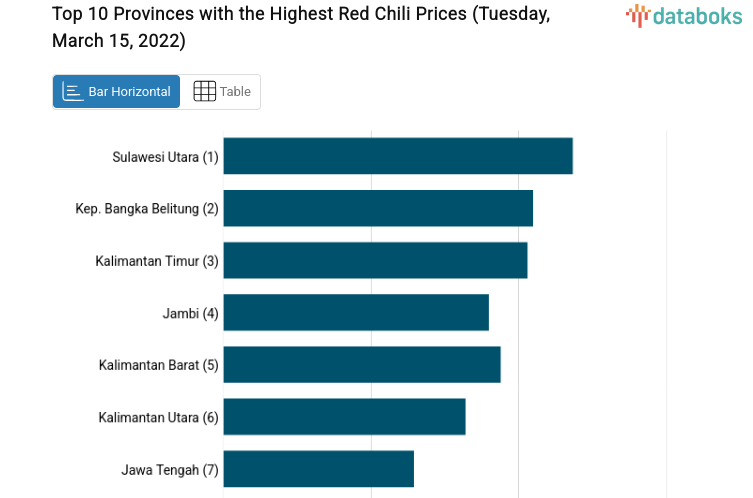Click the Kep. Bangka Belitung (2) label
This screenshot has height=498, width=753.
click(147, 209)
